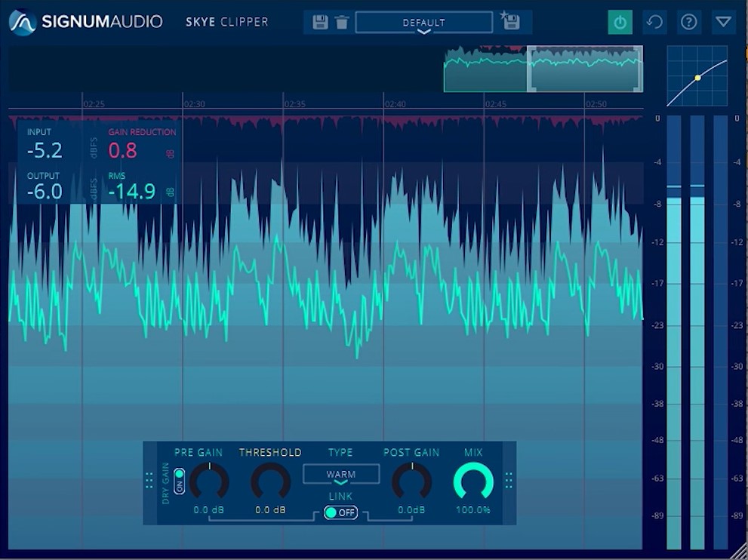Click the waveform overview minimap

(542, 69)
